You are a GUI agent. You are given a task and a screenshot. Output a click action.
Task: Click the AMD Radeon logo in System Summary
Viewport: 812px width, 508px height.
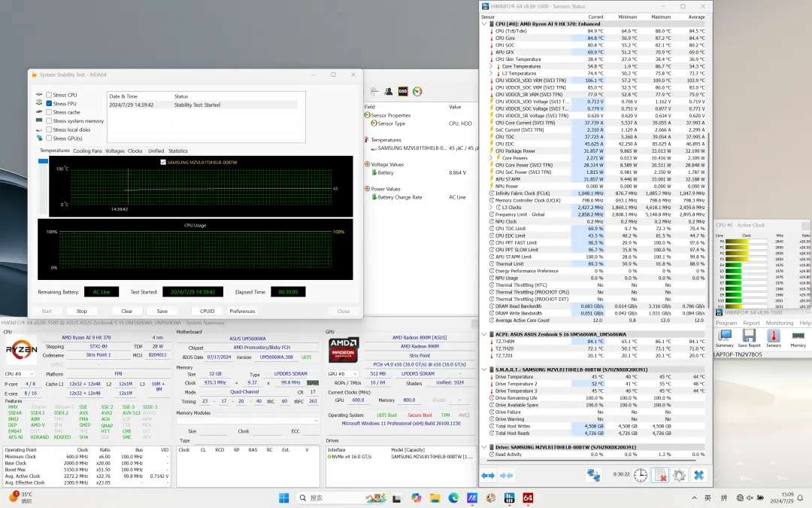(344, 350)
